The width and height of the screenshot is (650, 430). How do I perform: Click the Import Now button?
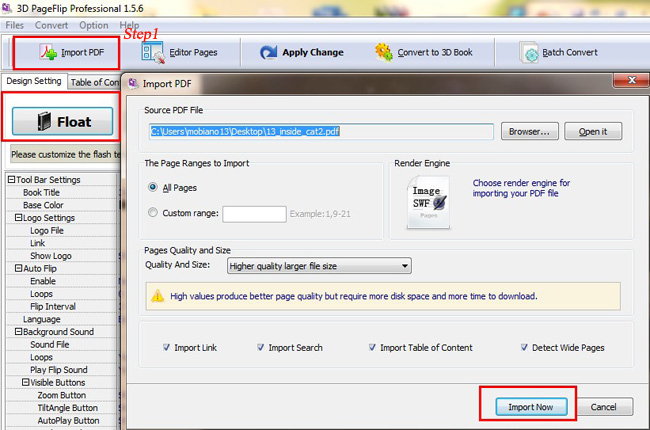click(x=531, y=407)
